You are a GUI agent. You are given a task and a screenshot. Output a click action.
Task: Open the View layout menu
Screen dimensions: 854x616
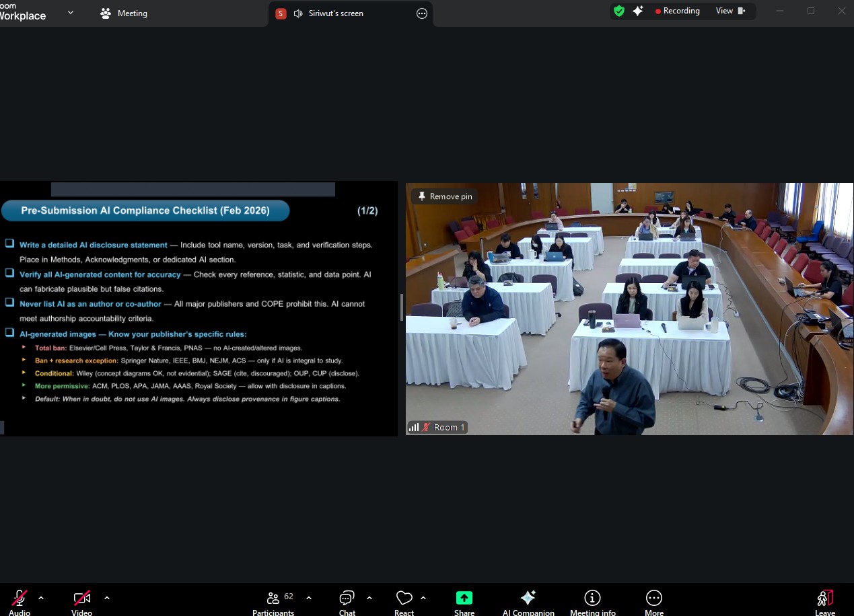click(x=731, y=11)
